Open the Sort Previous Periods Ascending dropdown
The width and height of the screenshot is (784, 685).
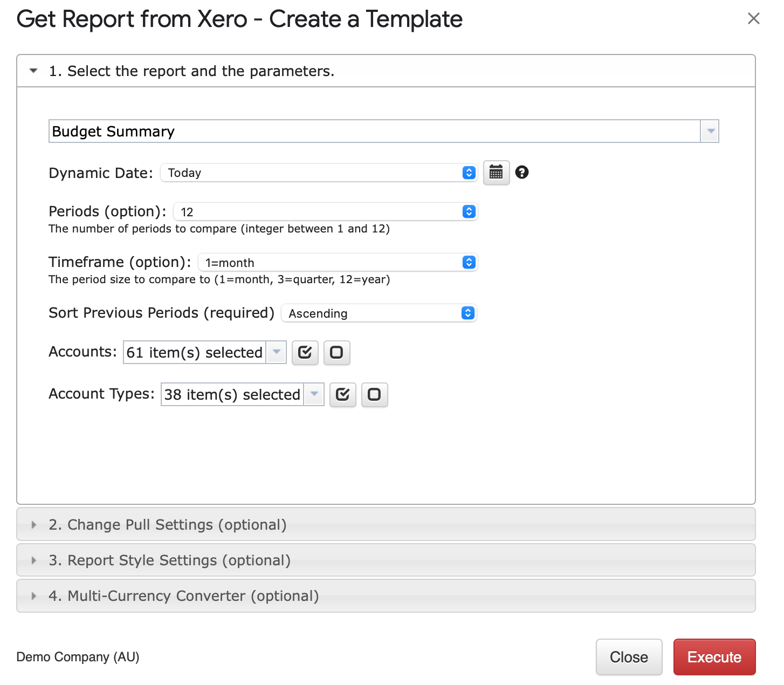pyautogui.click(x=379, y=313)
